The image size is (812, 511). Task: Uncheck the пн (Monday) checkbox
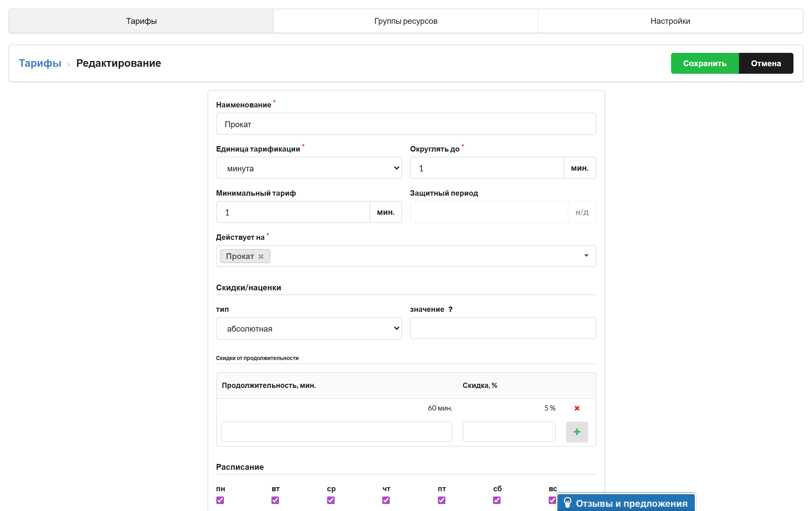point(220,500)
